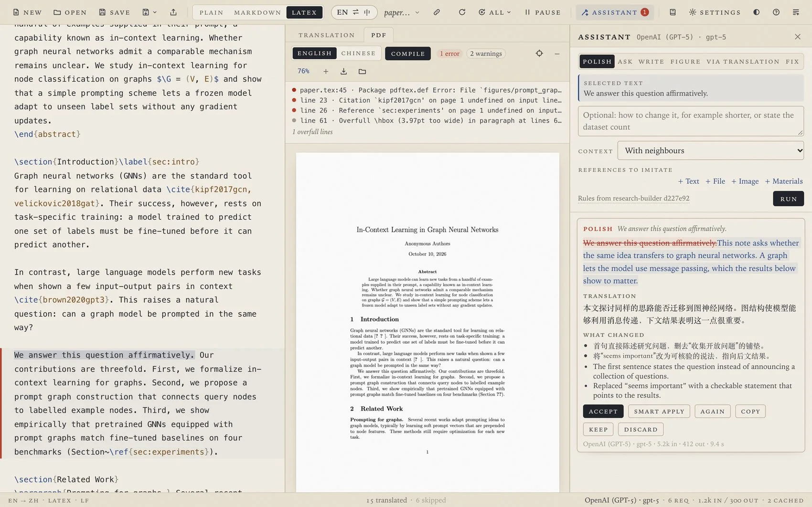Click the COMPILE button
Screen dimensions: 812x507
[x=408, y=53]
